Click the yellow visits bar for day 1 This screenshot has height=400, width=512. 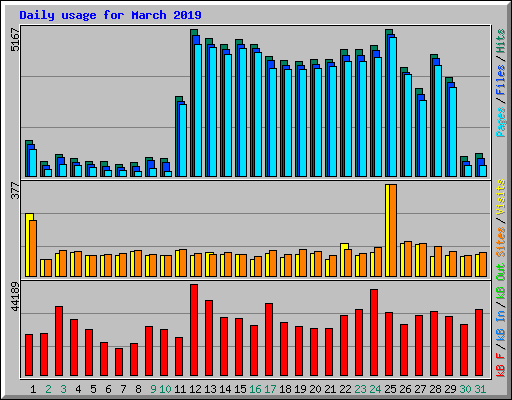(27, 245)
